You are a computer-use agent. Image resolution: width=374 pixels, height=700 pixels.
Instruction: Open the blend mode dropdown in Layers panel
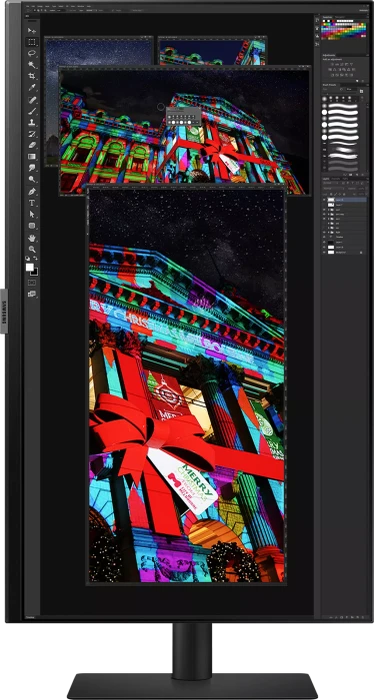334,188
